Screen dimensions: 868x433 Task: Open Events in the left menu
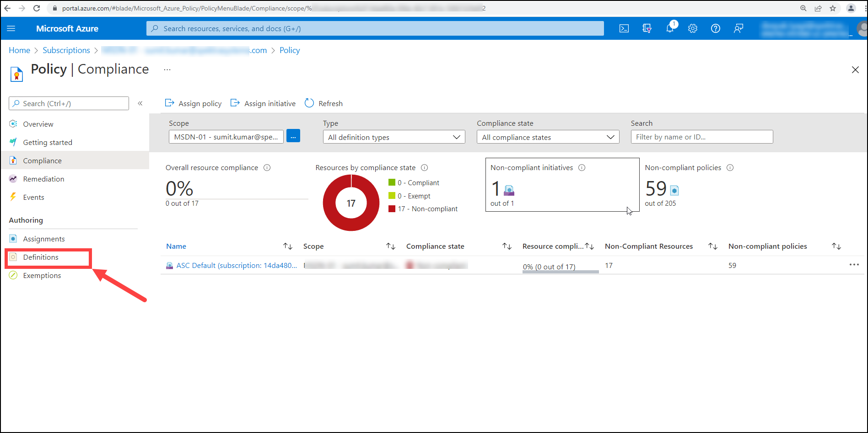[33, 197]
